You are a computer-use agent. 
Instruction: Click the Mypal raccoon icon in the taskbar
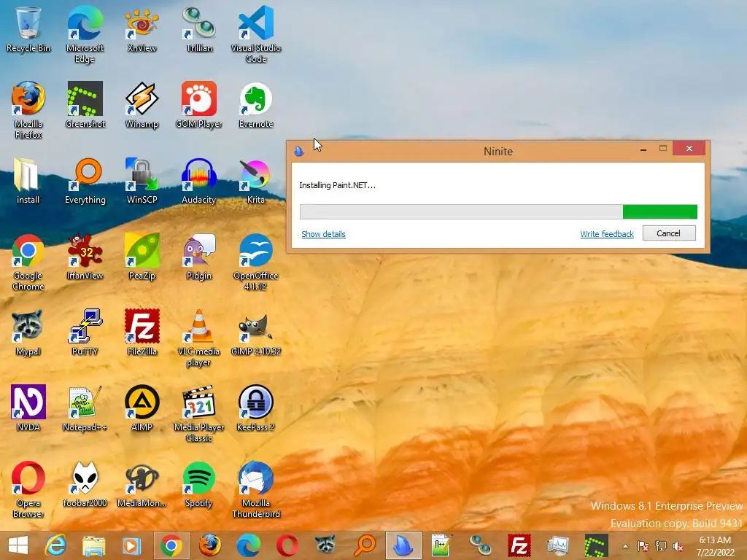[x=325, y=545]
